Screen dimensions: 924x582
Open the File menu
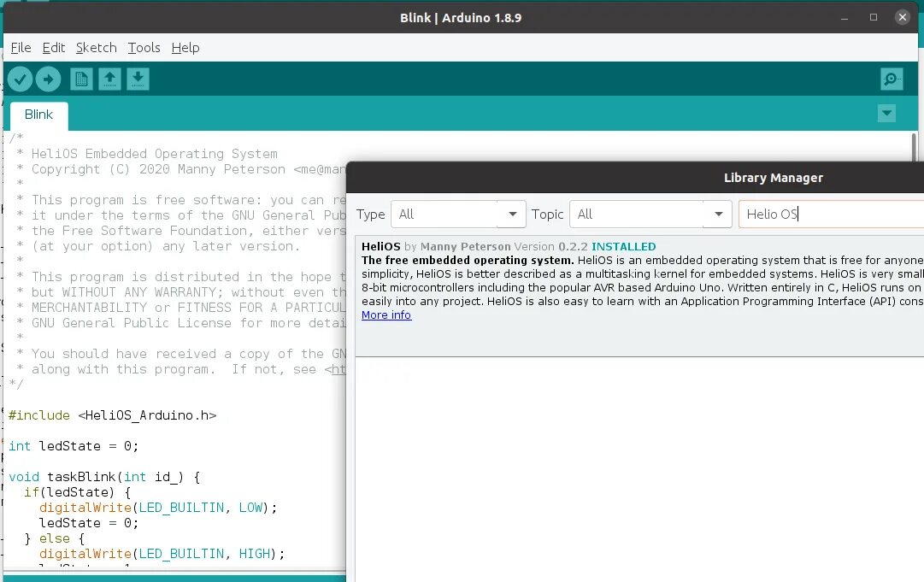click(21, 48)
